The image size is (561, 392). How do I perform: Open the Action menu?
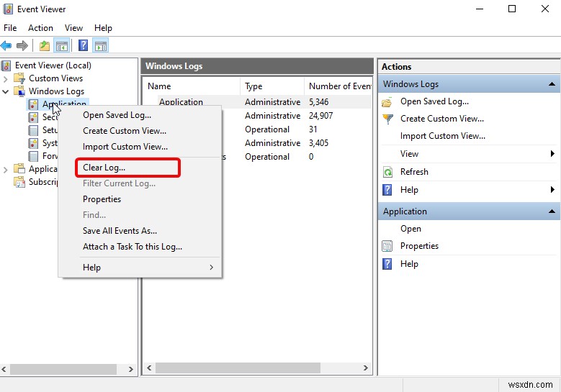pyautogui.click(x=40, y=28)
